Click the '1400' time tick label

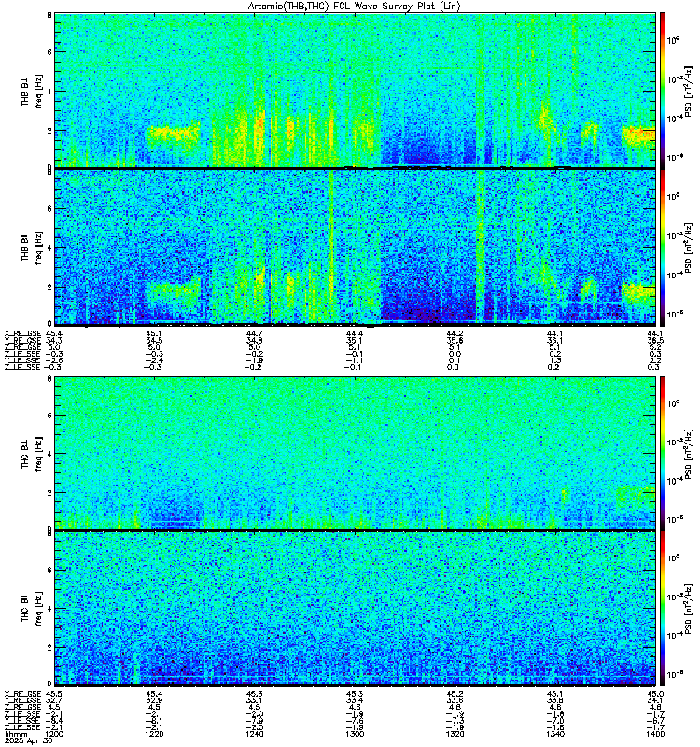click(x=655, y=734)
